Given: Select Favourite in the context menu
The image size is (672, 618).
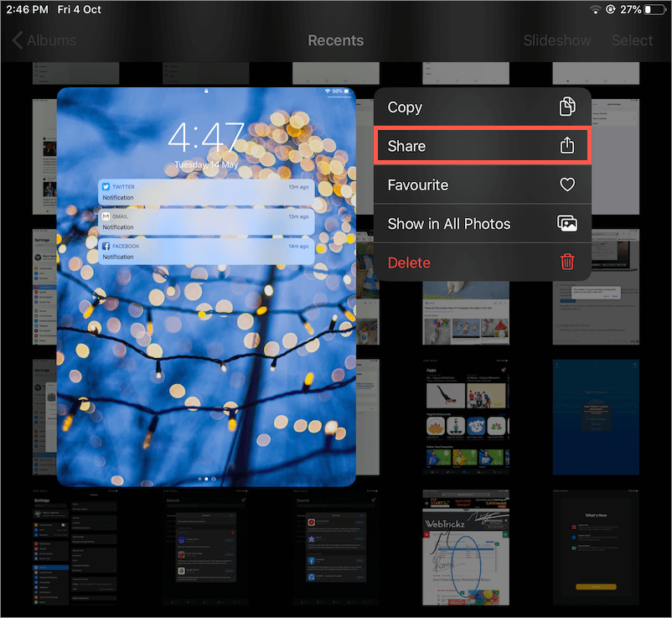Looking at the screenshot, I should [483, 184].
